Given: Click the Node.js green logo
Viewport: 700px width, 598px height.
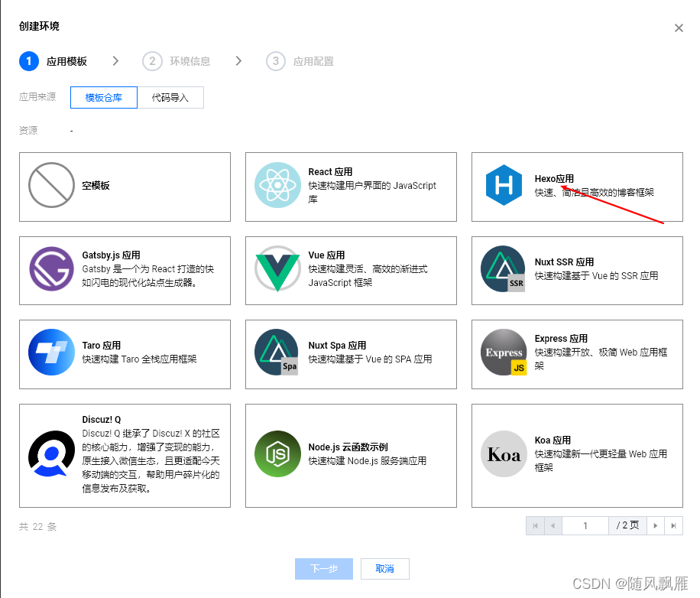Looking at the screenshot, I should click(x=277, y=453).
